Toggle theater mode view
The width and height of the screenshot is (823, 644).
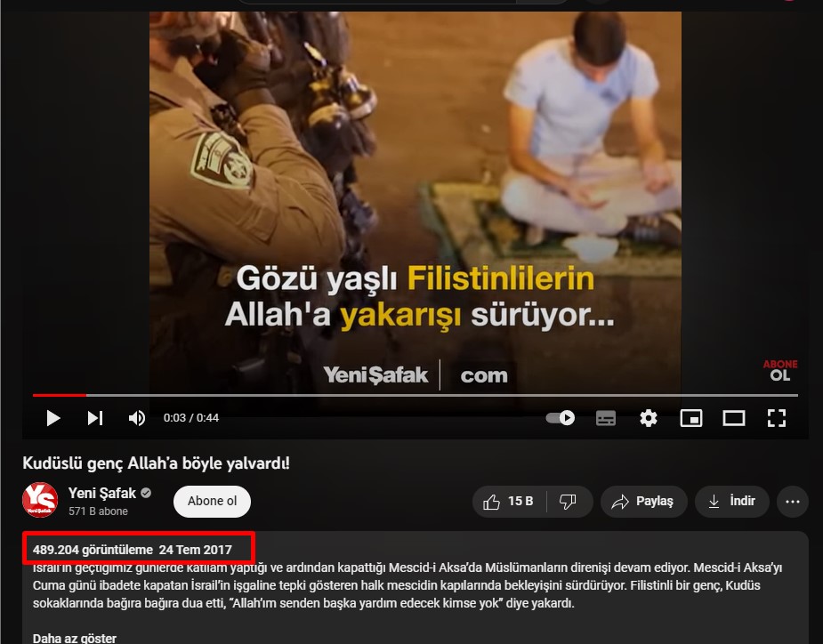(733, 418)
